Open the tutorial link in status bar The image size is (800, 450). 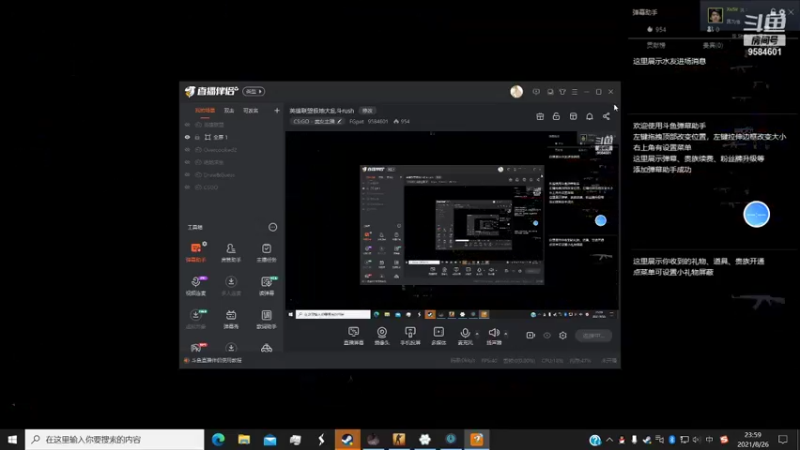coord(216,360)
